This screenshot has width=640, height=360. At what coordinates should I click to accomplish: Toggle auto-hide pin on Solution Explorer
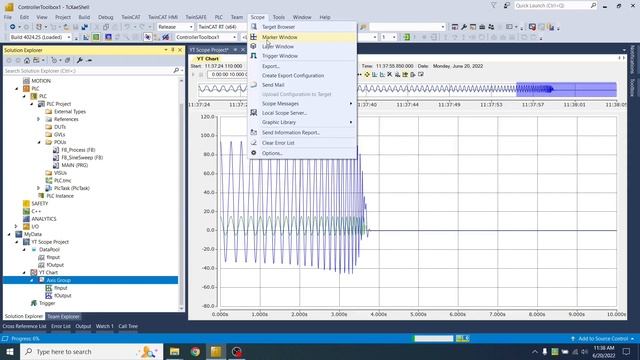173,50
